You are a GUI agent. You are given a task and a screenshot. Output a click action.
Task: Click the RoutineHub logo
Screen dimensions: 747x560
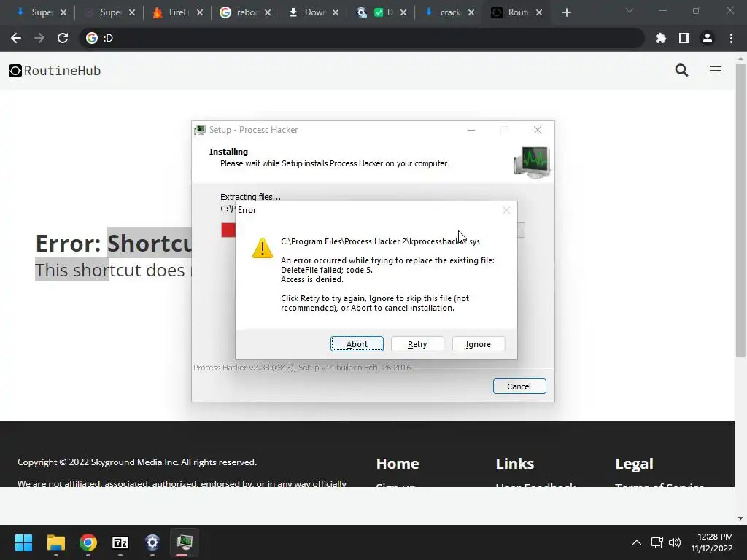(55, 71)
